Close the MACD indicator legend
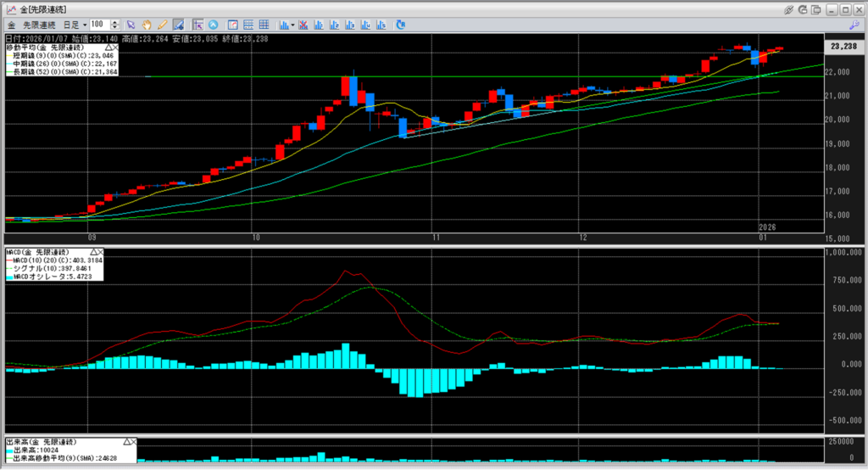 (x=99, y=253)
